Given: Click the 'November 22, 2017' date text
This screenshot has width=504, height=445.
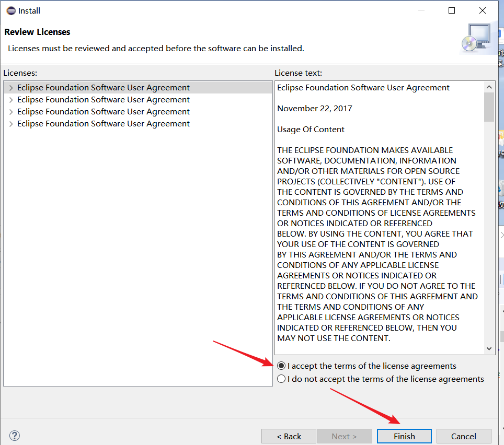Looking at the screenshot, I should pos(315,109).
